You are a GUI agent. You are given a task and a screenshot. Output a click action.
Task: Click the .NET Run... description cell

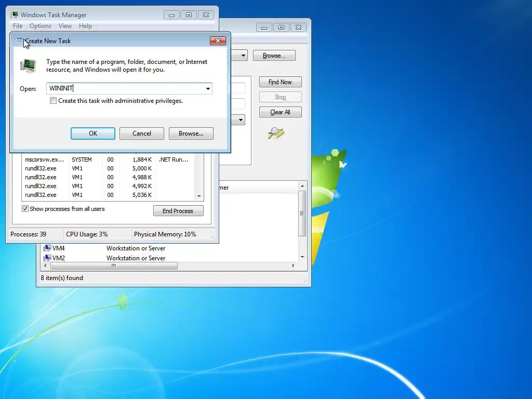(174, 159)
